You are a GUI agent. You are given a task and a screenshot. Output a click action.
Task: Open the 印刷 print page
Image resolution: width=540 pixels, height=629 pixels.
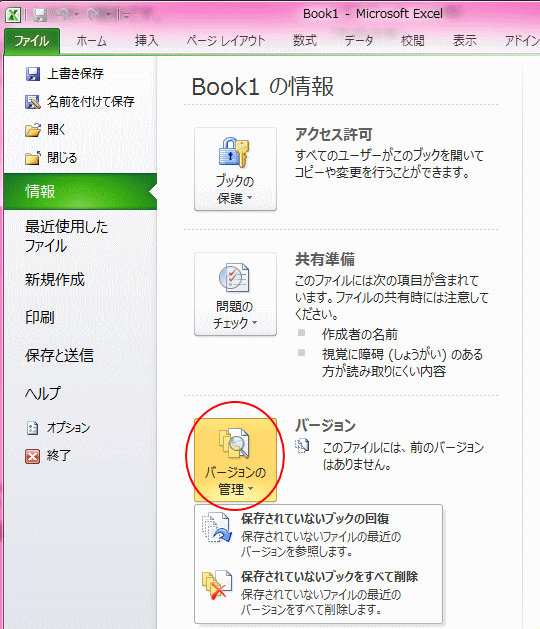point(40,317)
